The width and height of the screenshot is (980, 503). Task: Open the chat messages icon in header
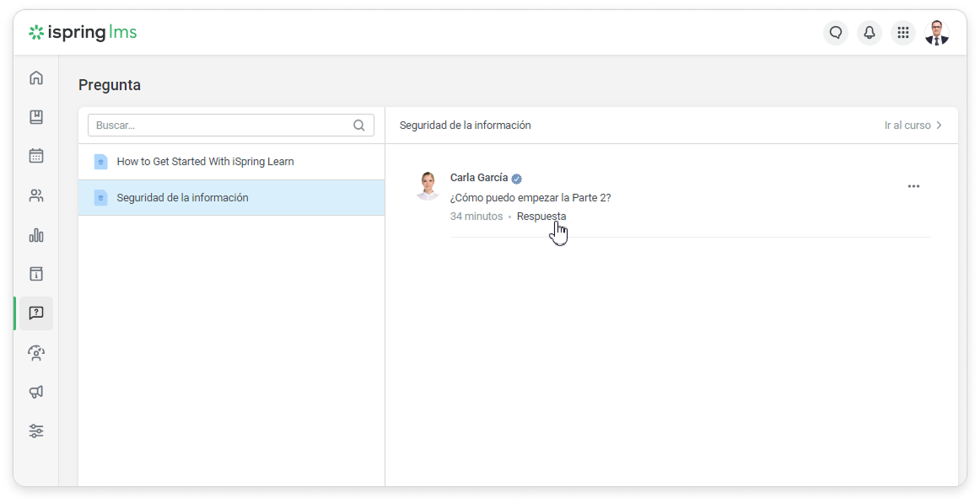836,33
